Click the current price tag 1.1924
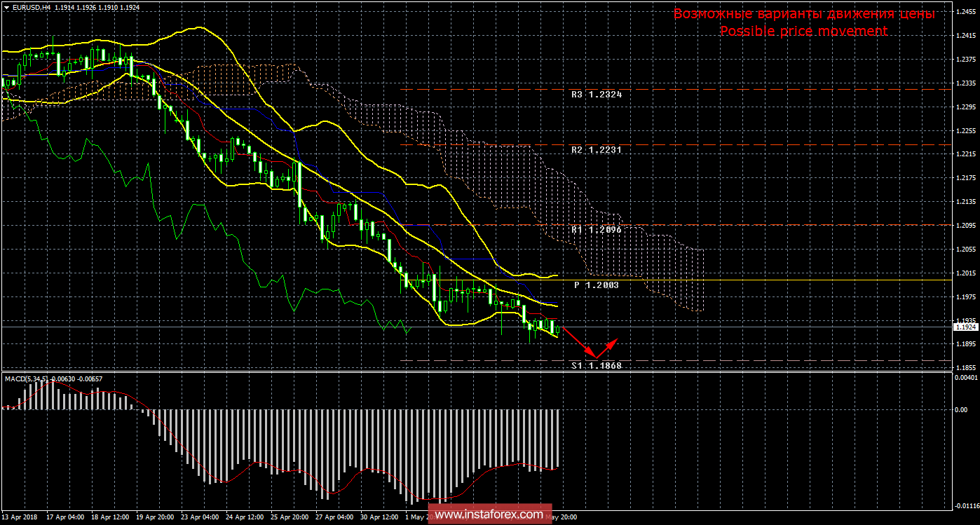Screen dimensions: 980x525 coord(964,327)
